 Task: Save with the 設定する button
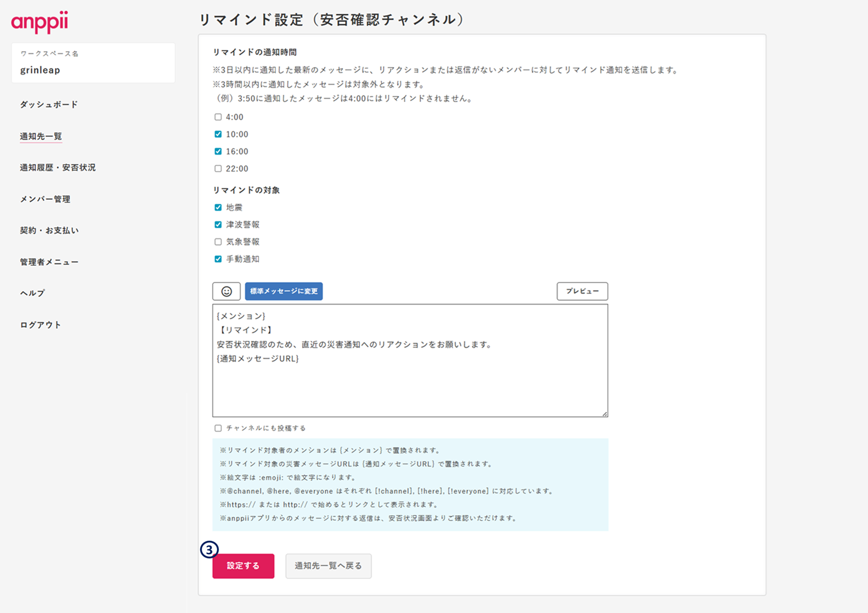pos(243,565)
